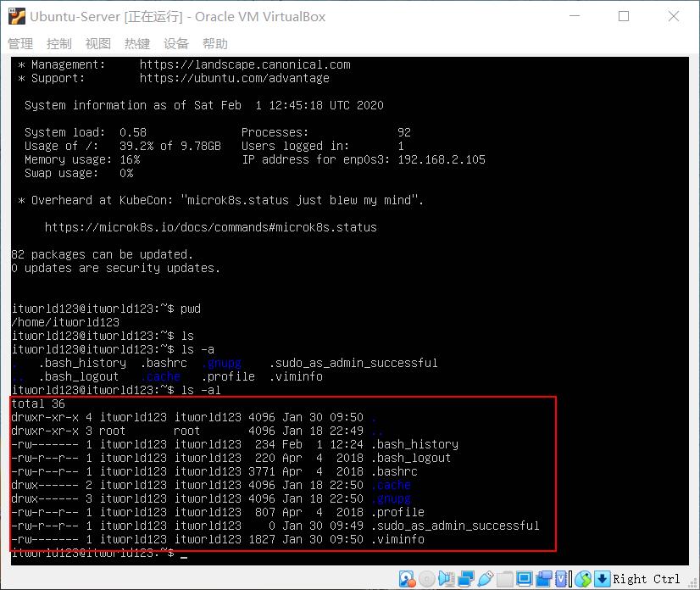Click the Right Ctrl host key indicator

pyautogui.click(x=647, y=578)
